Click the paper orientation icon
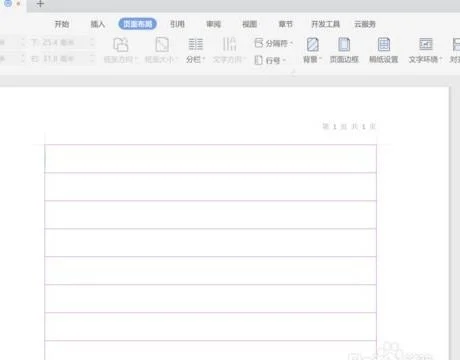 click(x=121, y=44)
